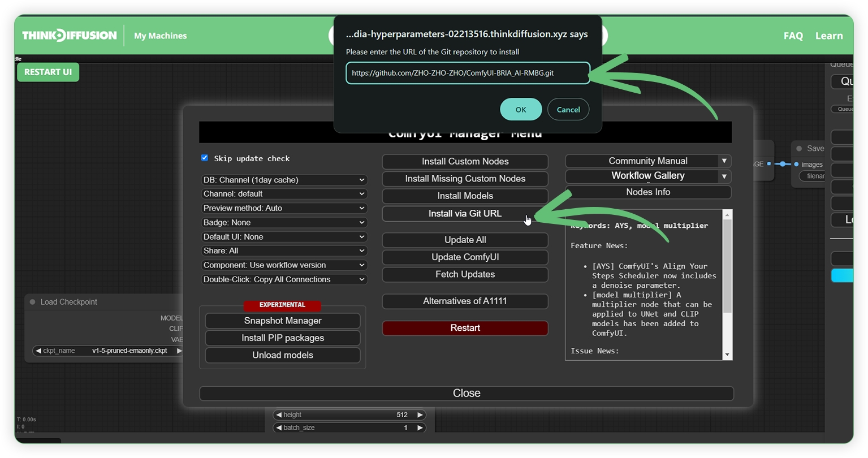Open My Machines page

(x=160, y=36)
